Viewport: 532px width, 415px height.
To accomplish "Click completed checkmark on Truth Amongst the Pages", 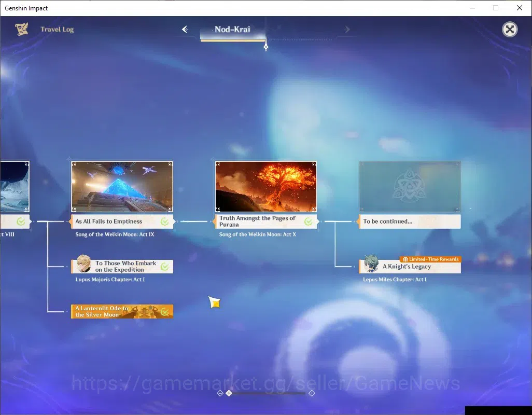I will (x=309, y=222).
